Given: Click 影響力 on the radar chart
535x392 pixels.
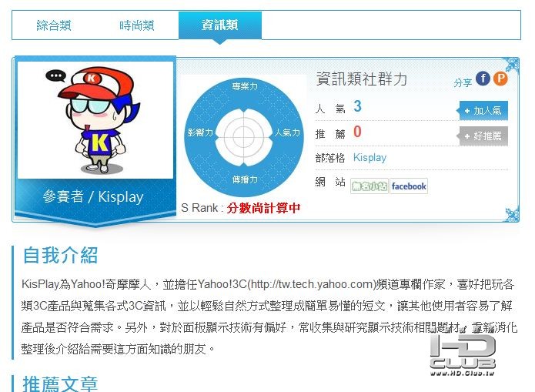Looking at the screenshot, I should click(x=200, y=132).
